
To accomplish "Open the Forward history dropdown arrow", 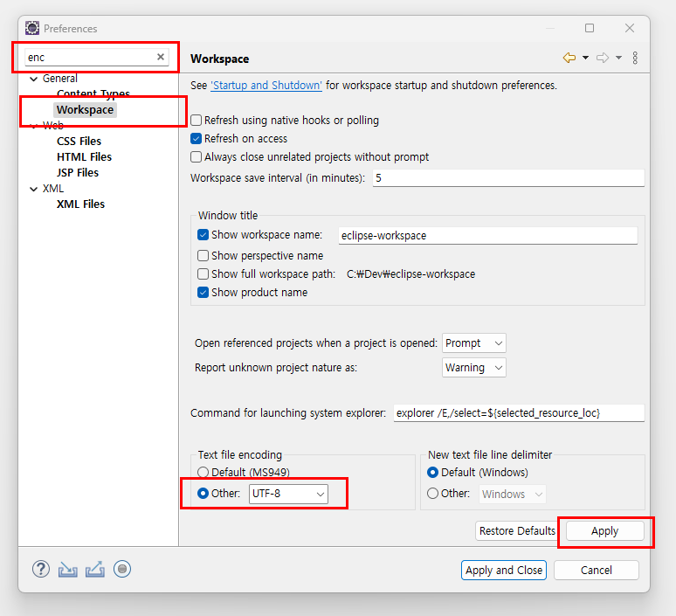I will pyautogui.click(x=618, y=58).
